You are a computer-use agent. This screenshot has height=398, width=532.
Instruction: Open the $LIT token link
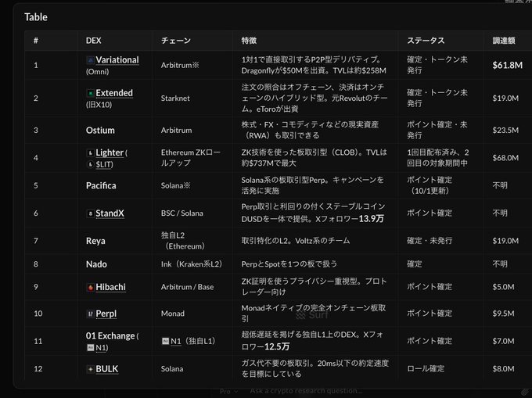coord(103,164)
